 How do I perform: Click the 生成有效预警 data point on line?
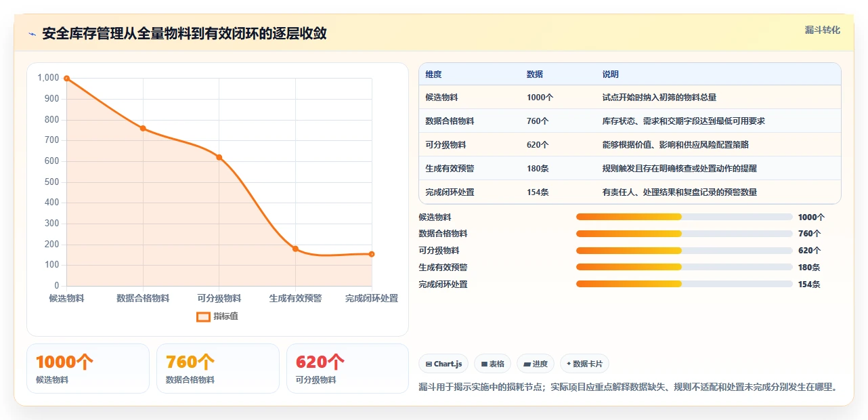(295, 249)
